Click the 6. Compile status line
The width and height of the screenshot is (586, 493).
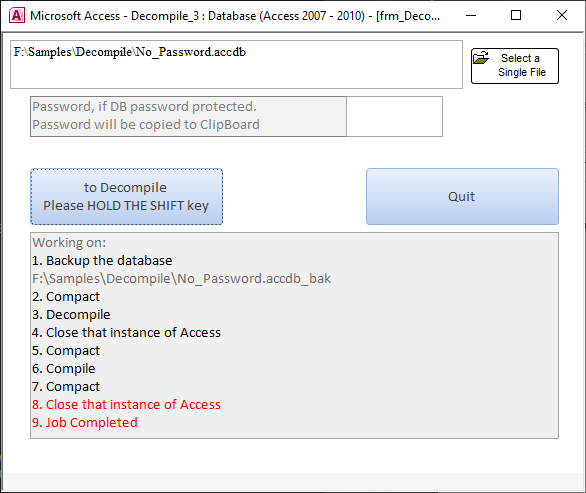point(64,369)
